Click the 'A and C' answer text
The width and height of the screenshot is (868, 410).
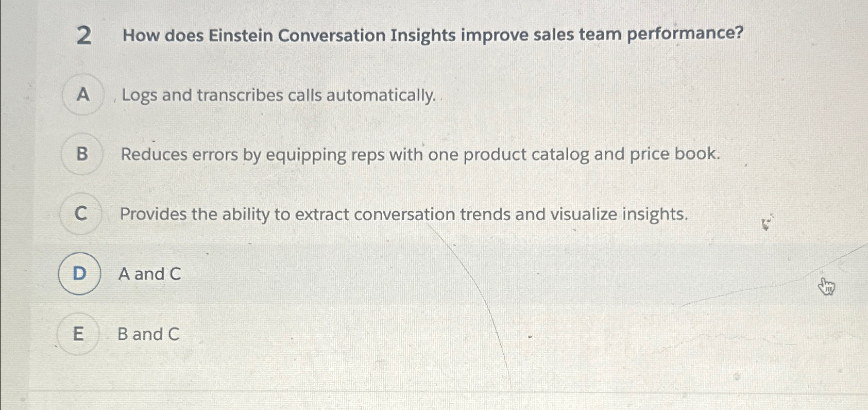[x=149, y=274]
